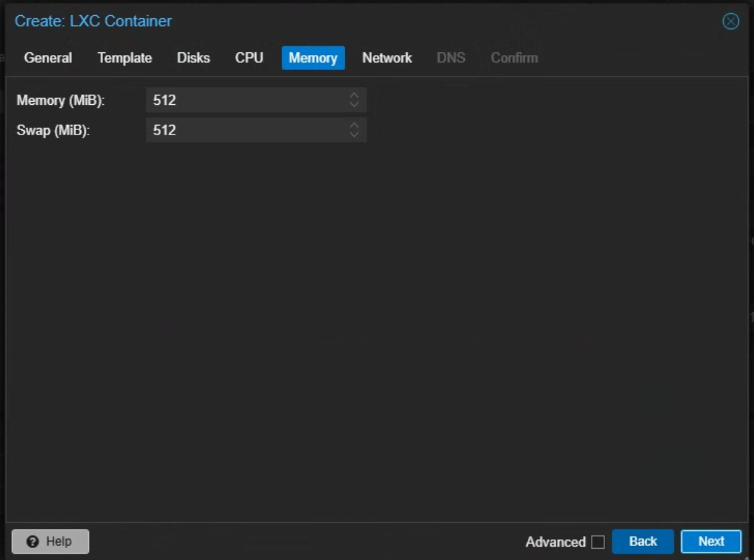Image resolution: width=754 pixels, height=560 pixels.
Task: Go to the Disks tab
Action: point(193,58)
